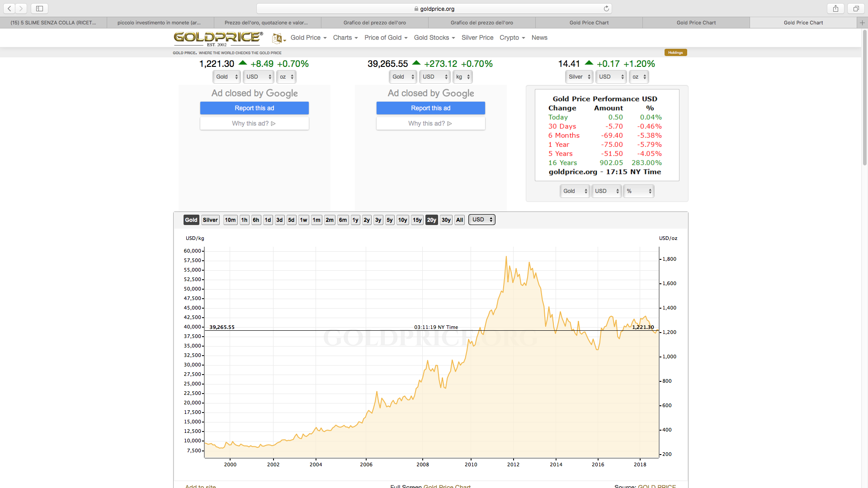Screen dimensions: 868x488
Task: Select the Silver chart toggle
Action: click(210, 220)
